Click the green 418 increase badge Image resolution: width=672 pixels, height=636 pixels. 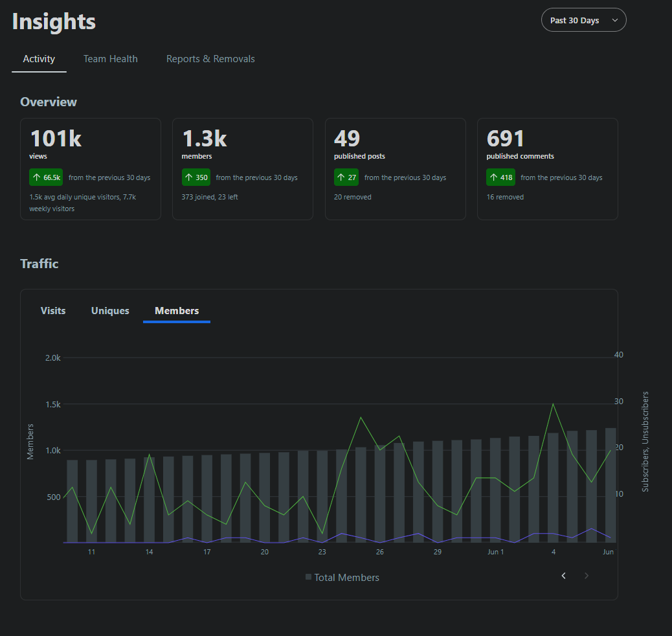[500, 177]
